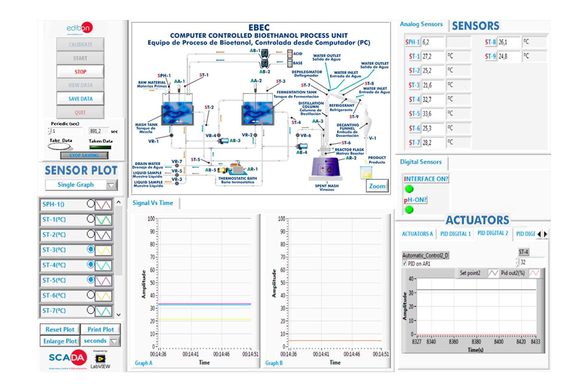Disable the ST-5 plot radio button
Screen dimensions: 588x392
(90, 279)
